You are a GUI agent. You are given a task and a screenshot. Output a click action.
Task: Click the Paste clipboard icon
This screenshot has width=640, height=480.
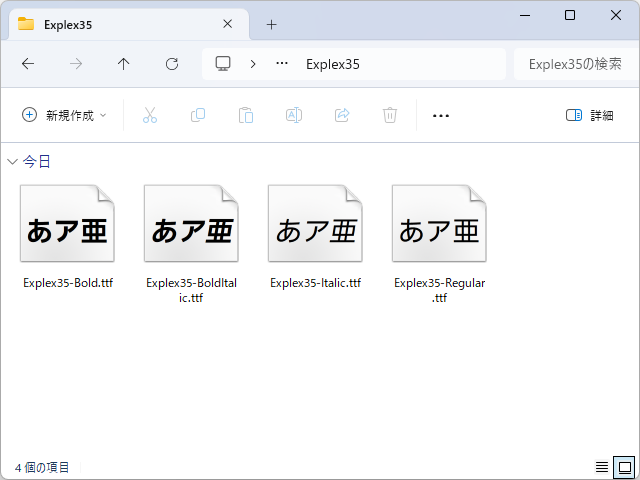246,115
